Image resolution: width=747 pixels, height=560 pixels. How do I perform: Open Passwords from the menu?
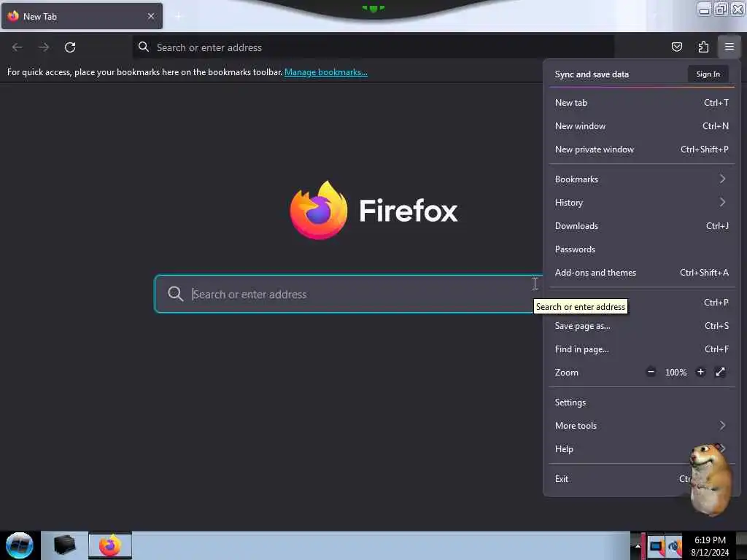coord(641,249)
